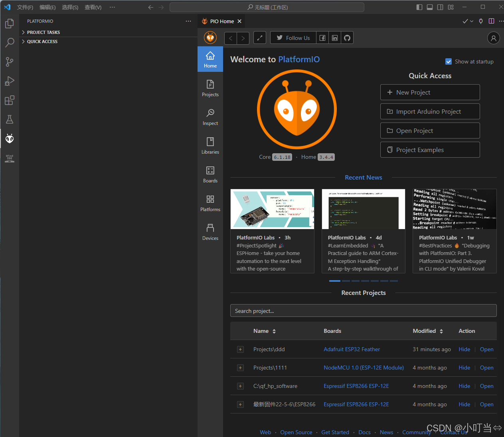Open Inspect in PIO sidebar

210,117
